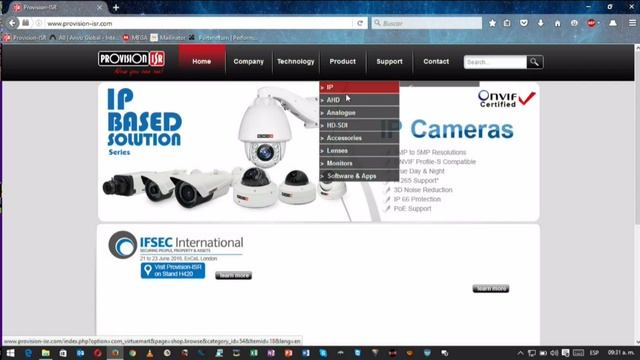Click the learn more button at far right
This screenshot has height=360, width=640.
click(x=491, y=289)
